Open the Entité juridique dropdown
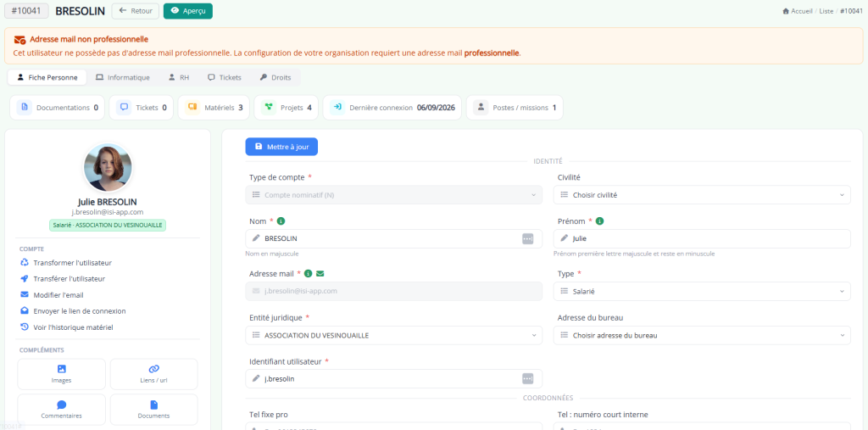Screen dimensions: 868x430 [x=394, y=335]
